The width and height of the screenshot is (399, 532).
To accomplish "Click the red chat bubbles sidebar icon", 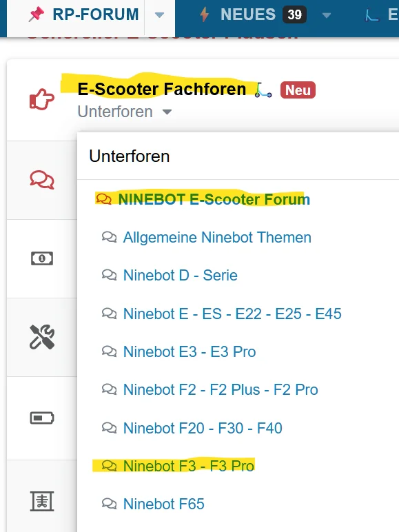I will tap(42, 180).
